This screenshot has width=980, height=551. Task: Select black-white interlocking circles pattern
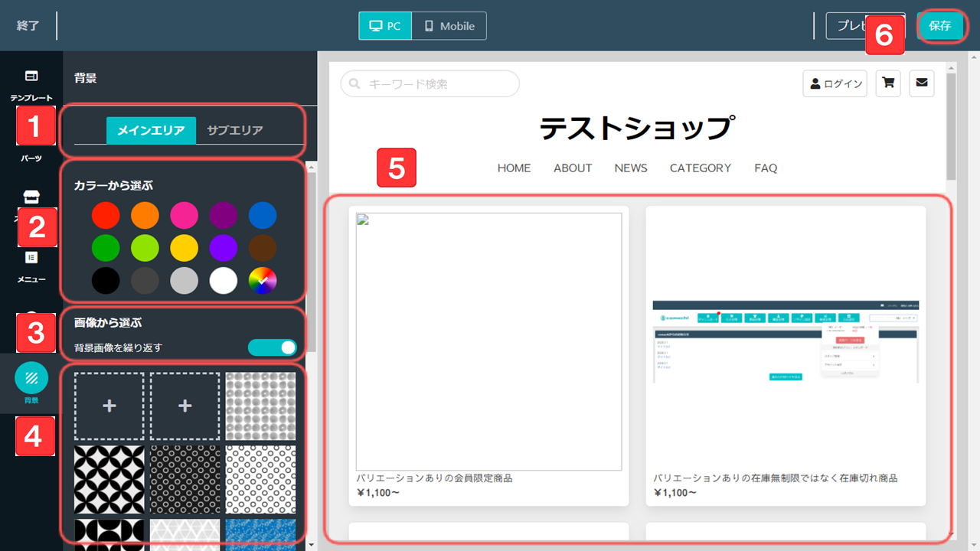coord(109,480)
